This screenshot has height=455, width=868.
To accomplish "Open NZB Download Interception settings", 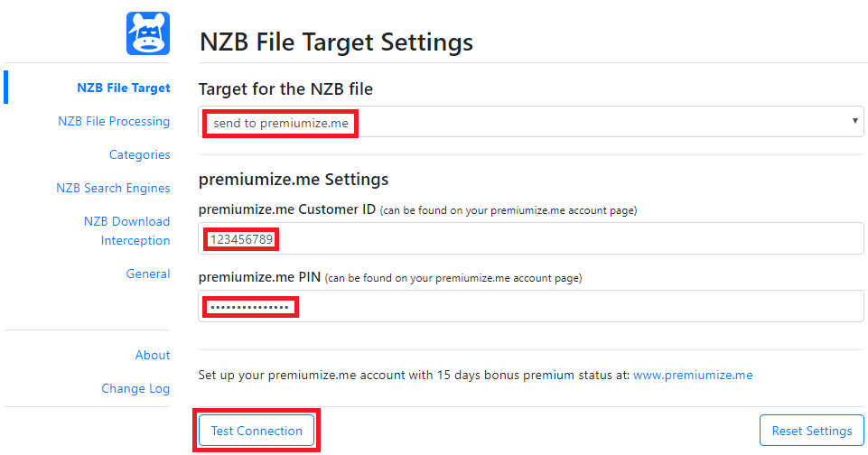I will 126,231.
